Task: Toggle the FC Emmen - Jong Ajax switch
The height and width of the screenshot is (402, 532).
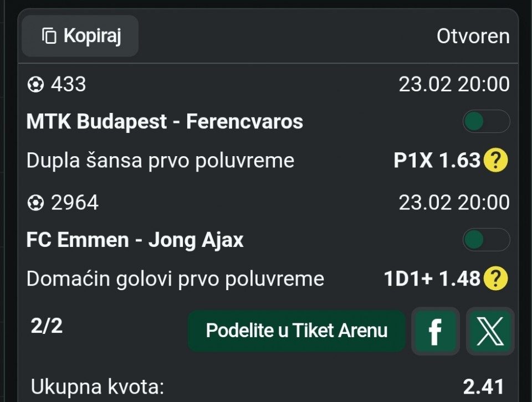Action: coord(486,240)
